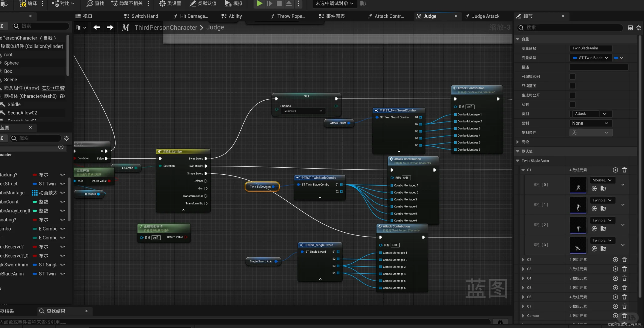This screenshot has height=328, width=644.
Task: Open the thumbnail for index 2
Action: point(578,225)
